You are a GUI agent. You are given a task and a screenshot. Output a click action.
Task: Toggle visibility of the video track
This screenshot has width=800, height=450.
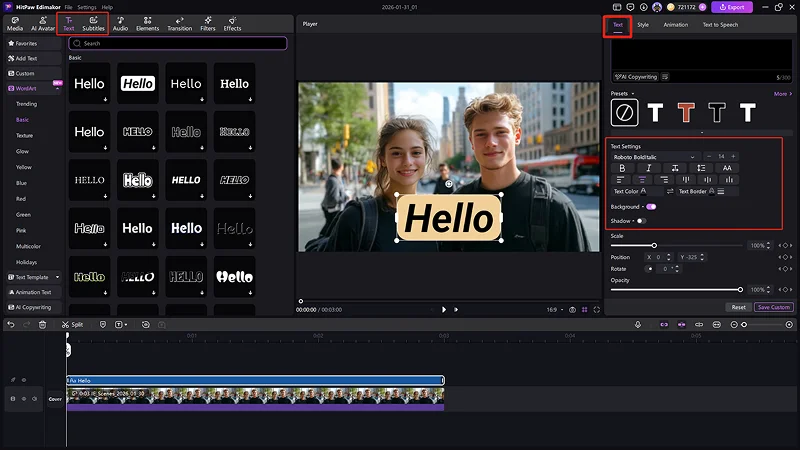click(x=23, y=399)
